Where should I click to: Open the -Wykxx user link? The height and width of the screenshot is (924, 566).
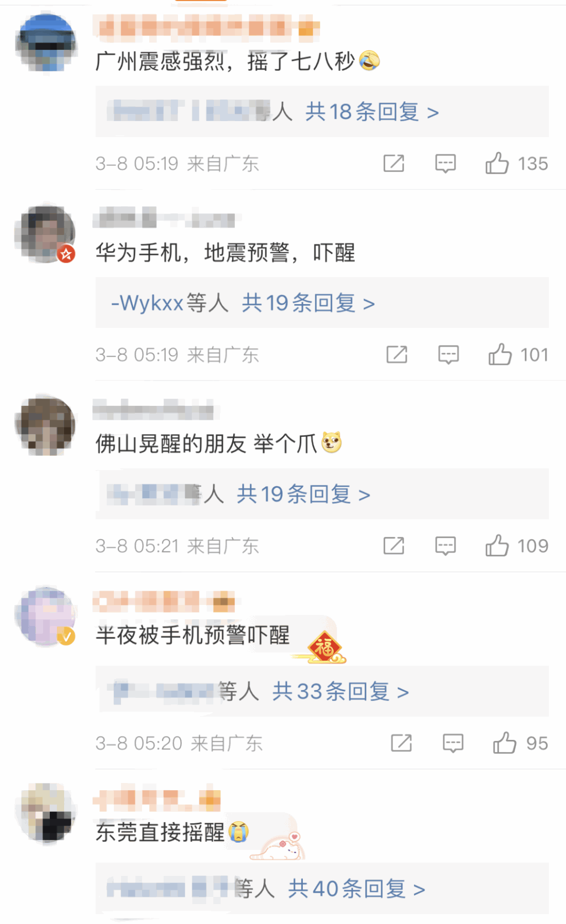(x=147, y=303)
